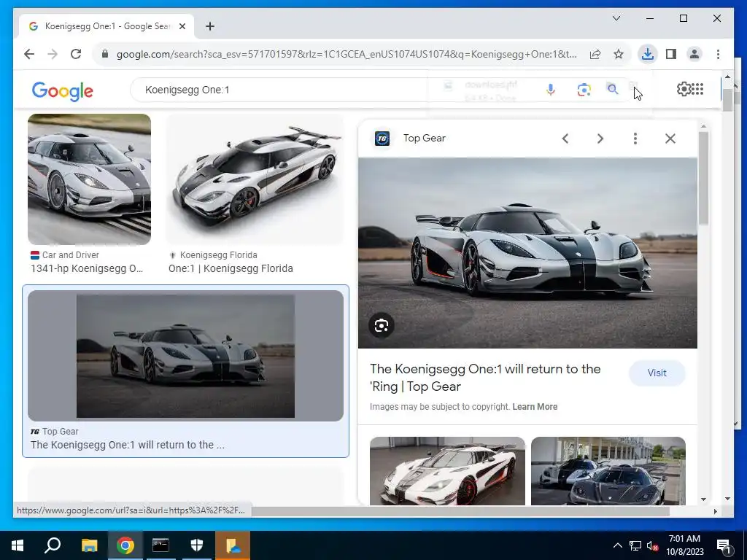Search by image with Google Lens icon
The width and height of the screenshot is (747, 560).
coord(584,90)
